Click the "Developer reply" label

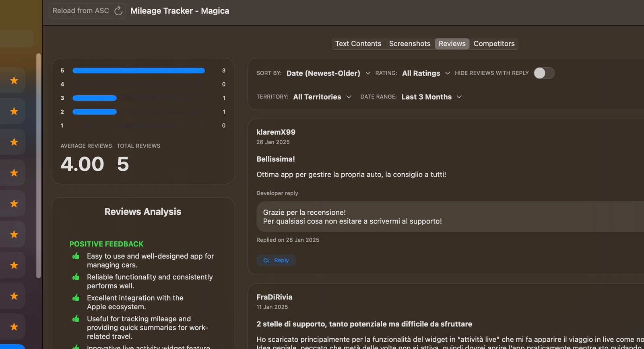[277, 193]
